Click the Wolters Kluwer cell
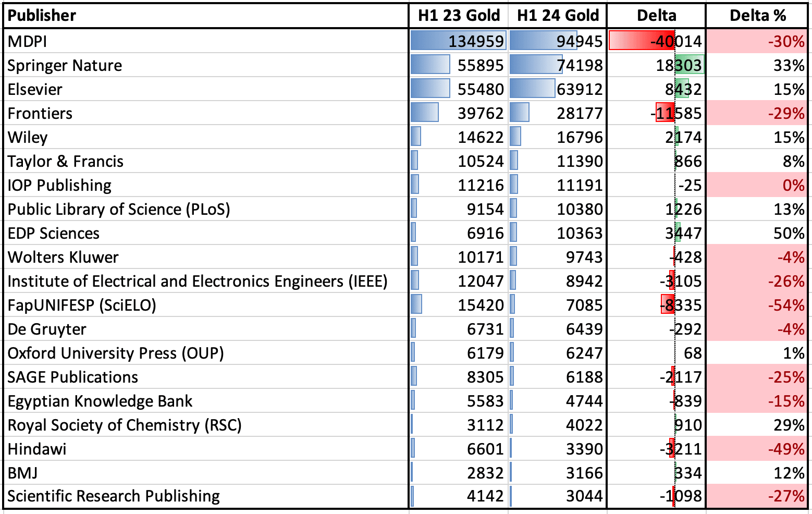Screen dimensions: 812x514 coord(206,256)
